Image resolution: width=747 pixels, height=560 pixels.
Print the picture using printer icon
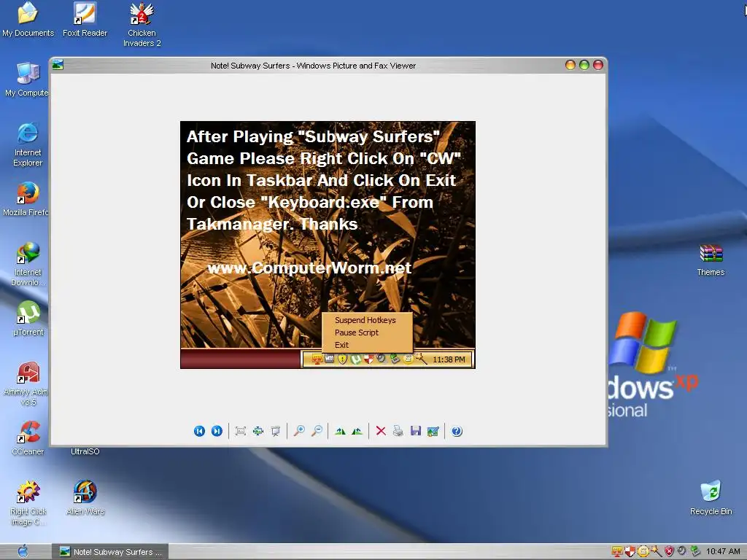[398, 432]
